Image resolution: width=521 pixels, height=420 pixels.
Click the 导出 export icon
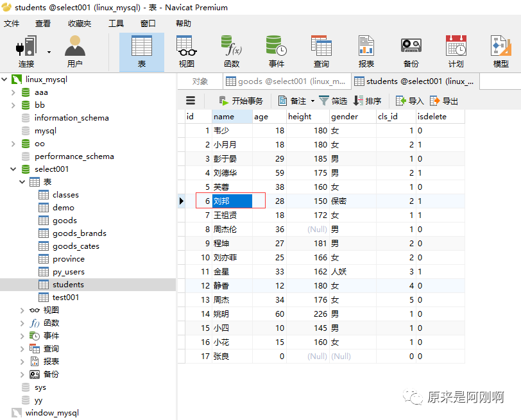[x=434, y=101]
